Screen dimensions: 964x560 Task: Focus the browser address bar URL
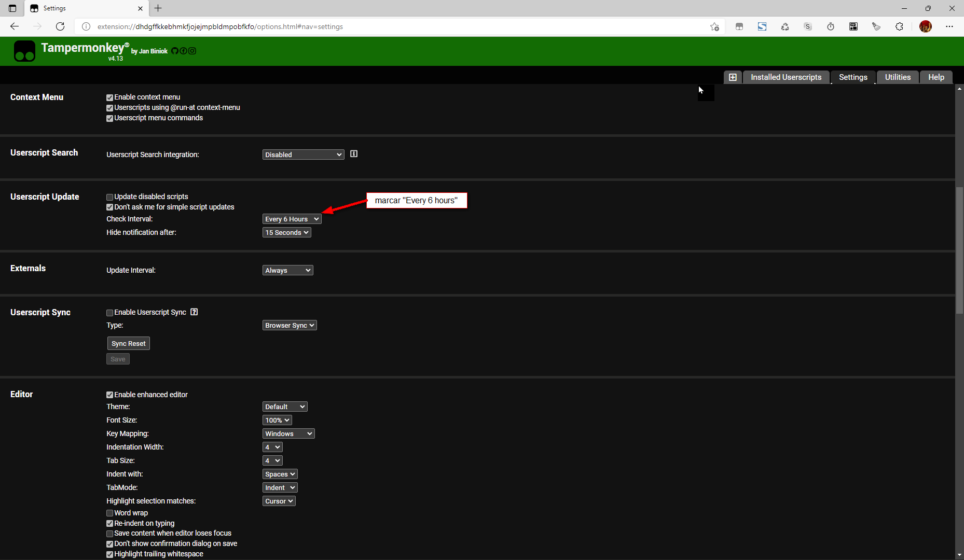(400, 26)
